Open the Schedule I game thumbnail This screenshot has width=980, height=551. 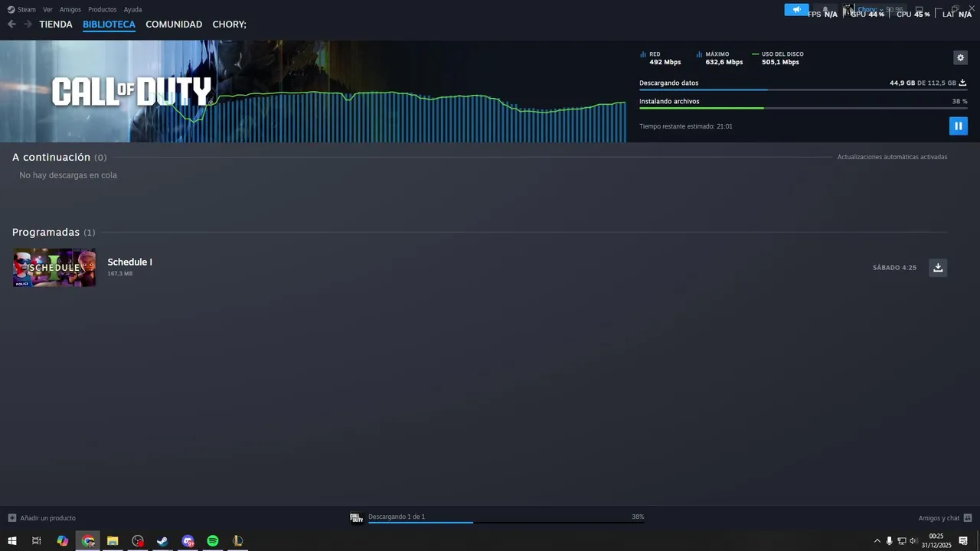click(54, 267)
